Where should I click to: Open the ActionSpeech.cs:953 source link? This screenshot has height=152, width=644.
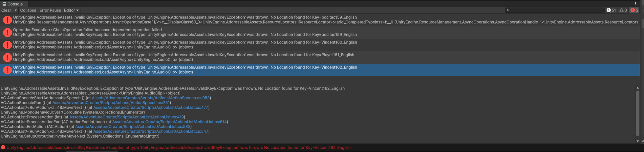[150, 98]
